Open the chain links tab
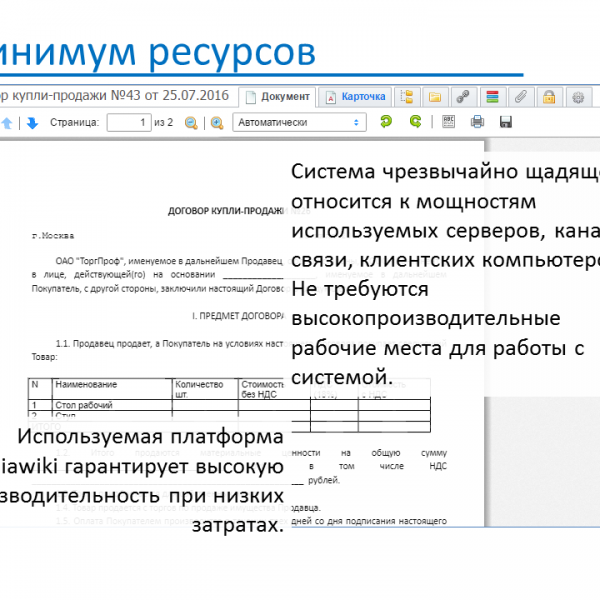The image size is (600, 600). 463,97
